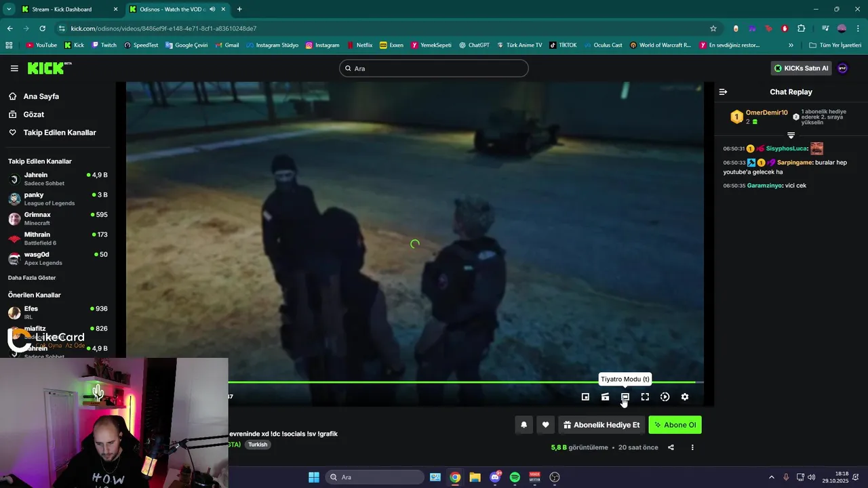The height and width of the screenshot is (488, 868).
Task: Click Abonelik Hediye Et button
Action: [x=601, y=425]
